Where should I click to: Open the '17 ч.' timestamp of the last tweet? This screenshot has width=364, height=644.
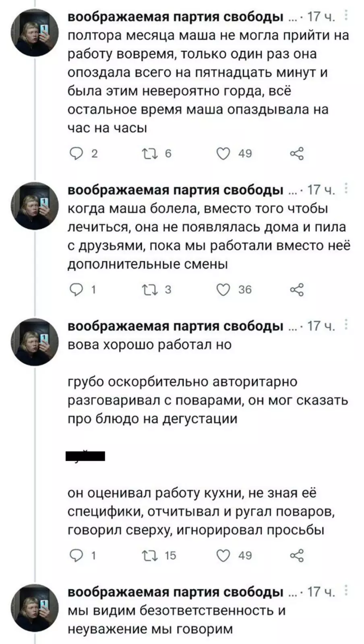tap(321, 592)
